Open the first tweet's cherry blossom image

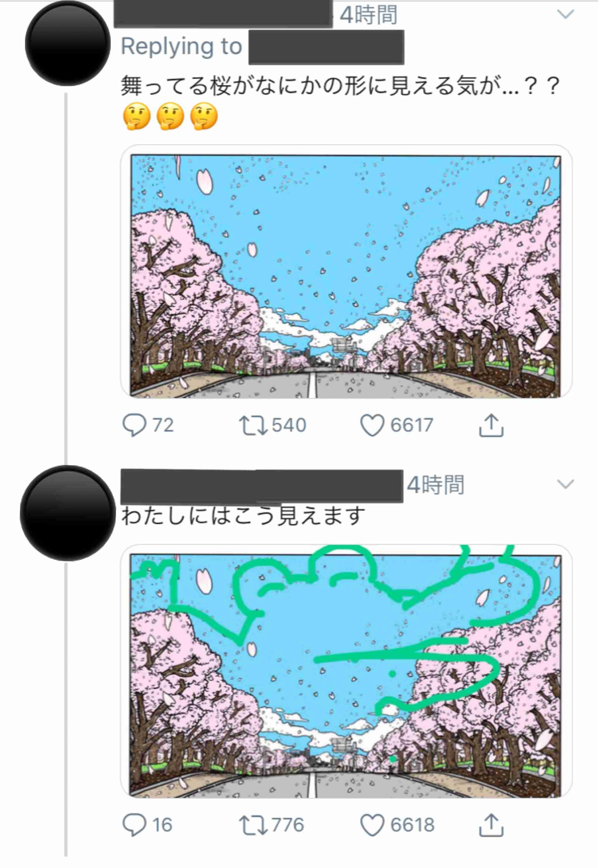click(x=345, y=276)
